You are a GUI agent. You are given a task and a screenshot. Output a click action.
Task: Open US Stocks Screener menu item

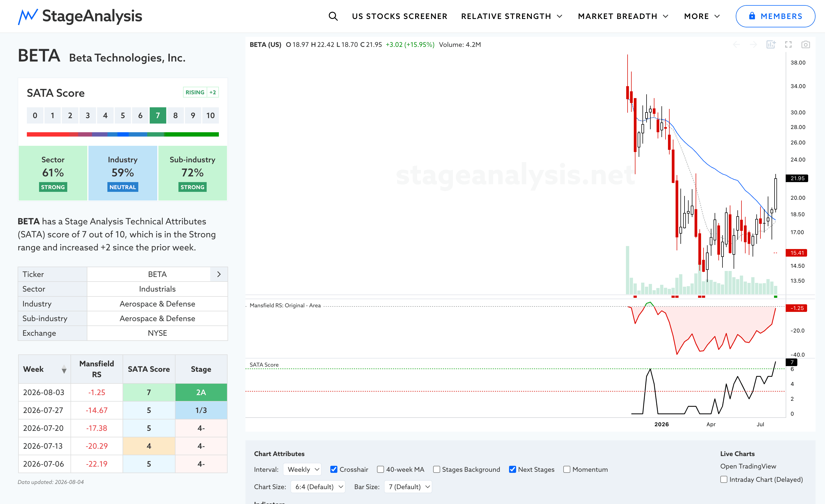[x=399, y=16]
